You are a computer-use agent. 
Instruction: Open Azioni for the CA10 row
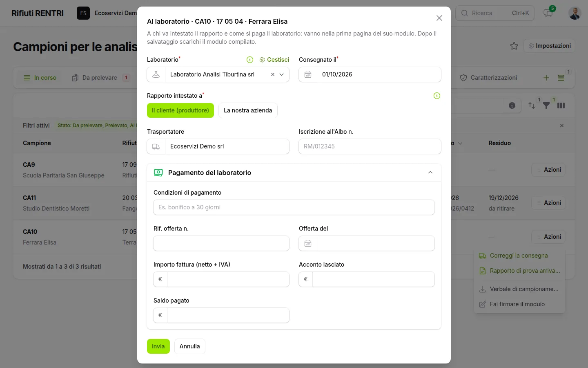[548, 237]
